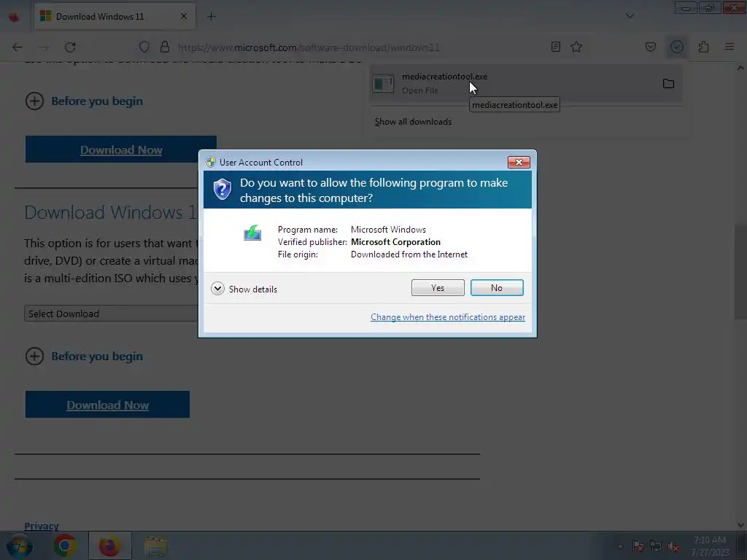Open the Select Download dropdown
The width and height of the screenshot is (747, 560).
coord(111,314)
